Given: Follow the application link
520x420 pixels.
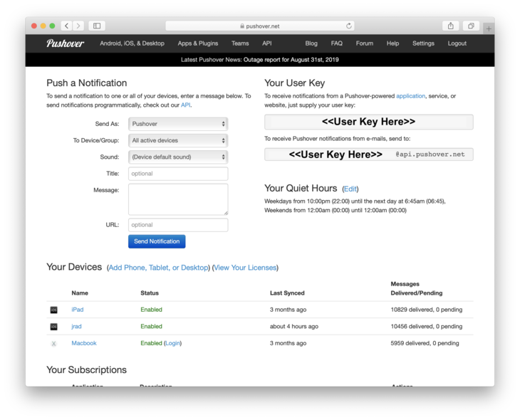Looking at the screenshot, I should pos(410,96).
